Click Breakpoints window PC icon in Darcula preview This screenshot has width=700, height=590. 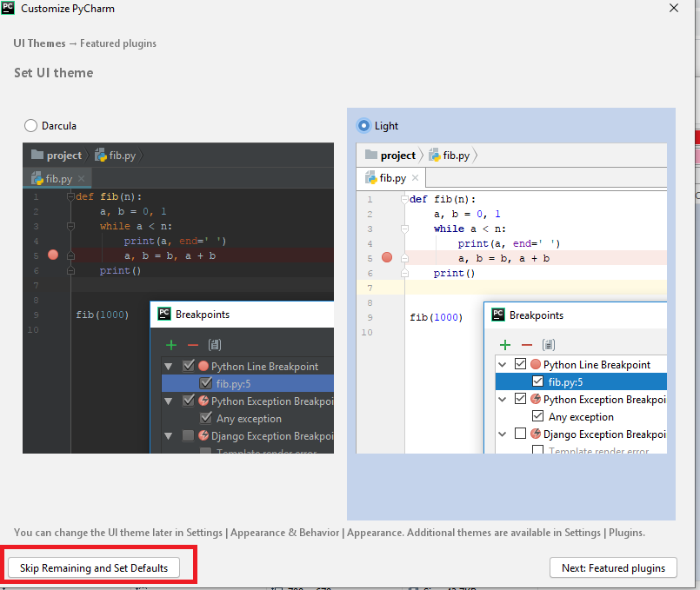164,314
